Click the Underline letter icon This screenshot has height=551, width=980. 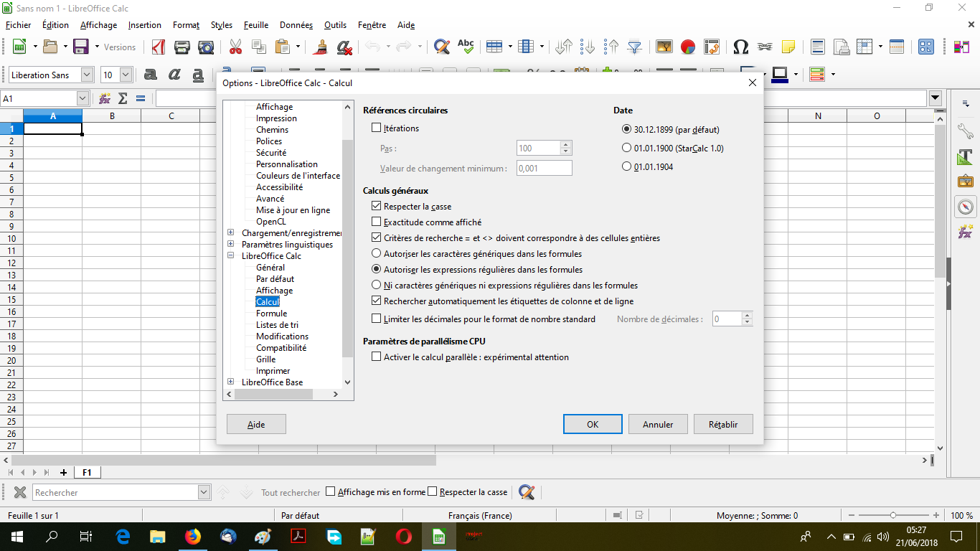click(x=198, y=75)
